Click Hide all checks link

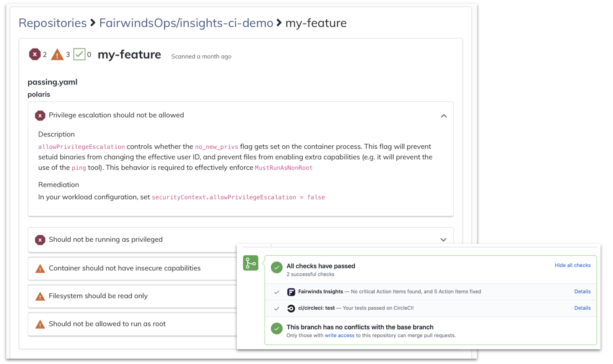coord(572,265)
